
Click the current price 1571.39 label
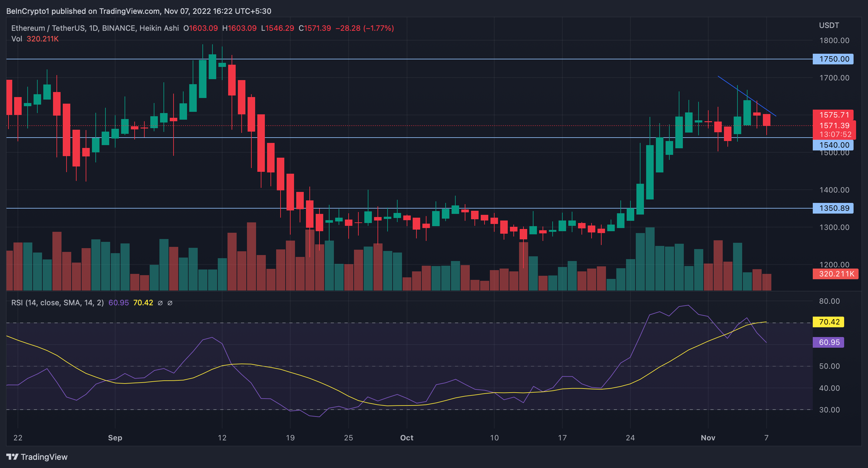click(833, 125)
